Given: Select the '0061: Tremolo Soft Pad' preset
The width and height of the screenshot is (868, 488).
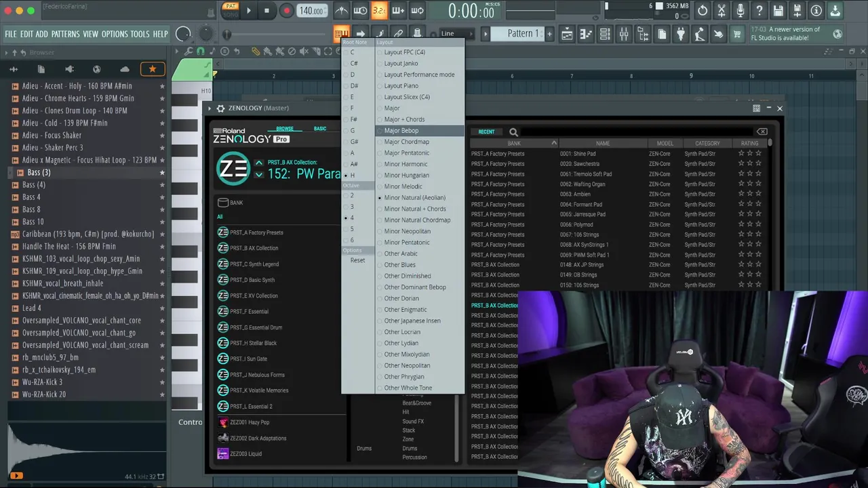Looking at the screenshot, I should 586,174.
